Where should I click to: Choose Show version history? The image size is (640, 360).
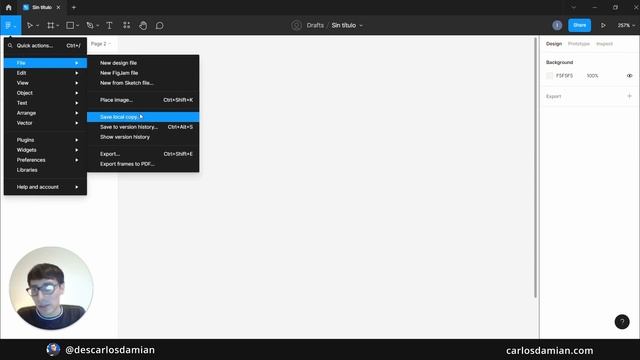click(x=143, y=137)
